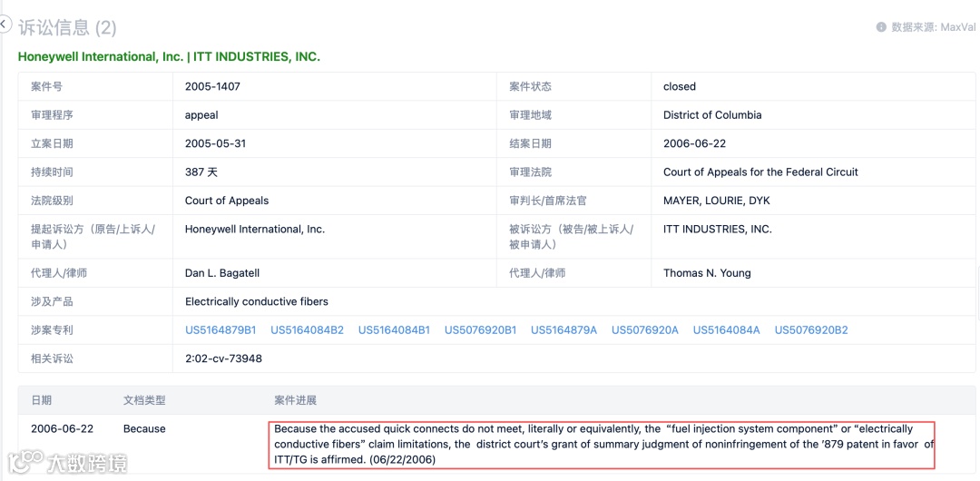
Task: Open patent link US5076920A
Action: coord(645,329)
